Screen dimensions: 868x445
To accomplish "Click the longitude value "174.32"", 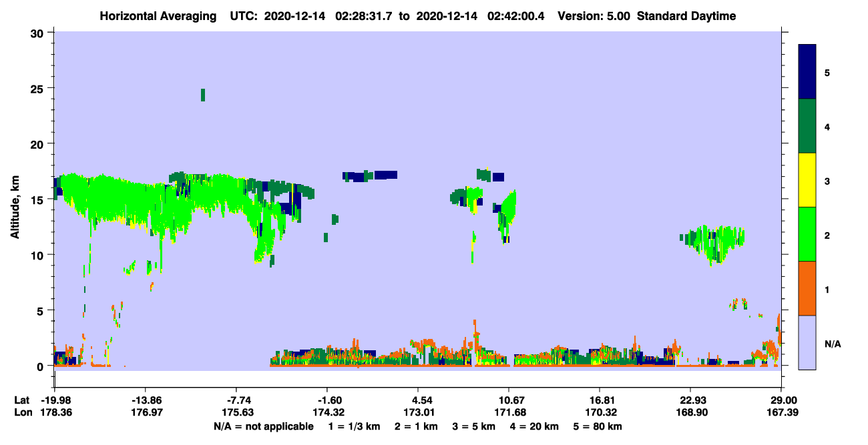I will (327, 412).
